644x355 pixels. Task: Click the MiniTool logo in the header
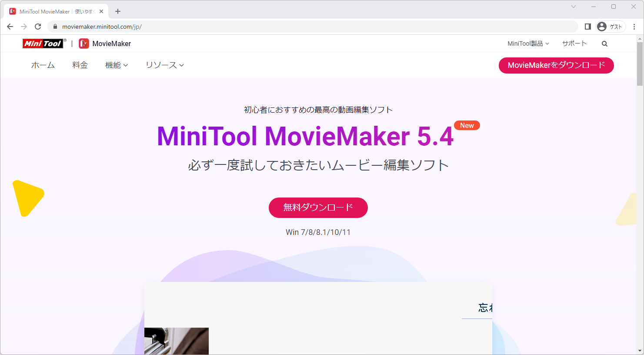coord(42,43)
